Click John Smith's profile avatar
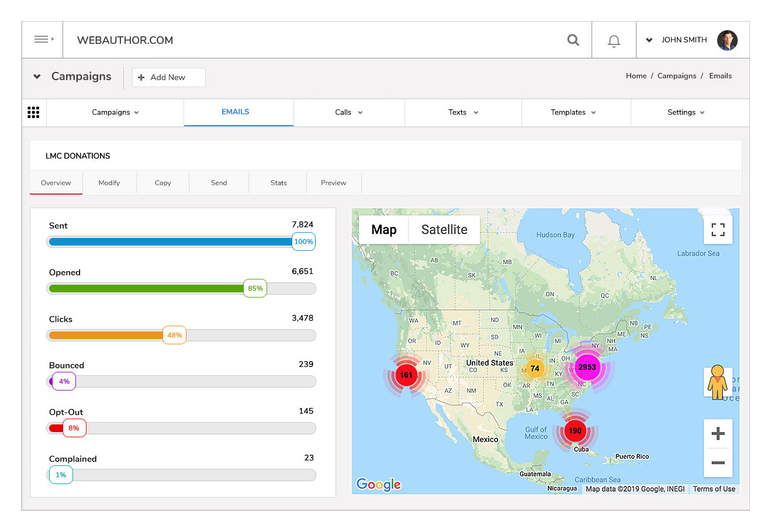Image resolution: width=771 pixels, height=532 pixels. click(727, 40)
